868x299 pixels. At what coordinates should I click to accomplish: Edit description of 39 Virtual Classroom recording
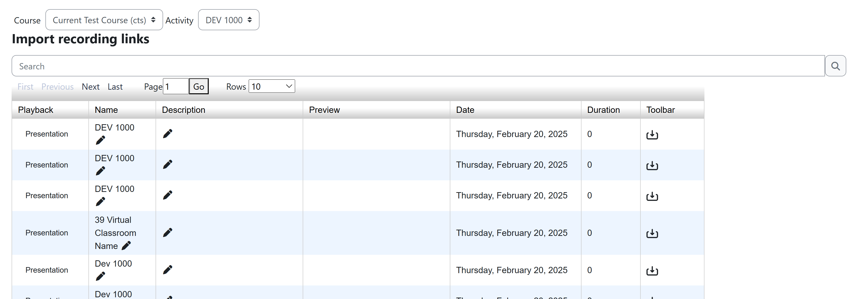pyautogui.click(x=167, y=233)
